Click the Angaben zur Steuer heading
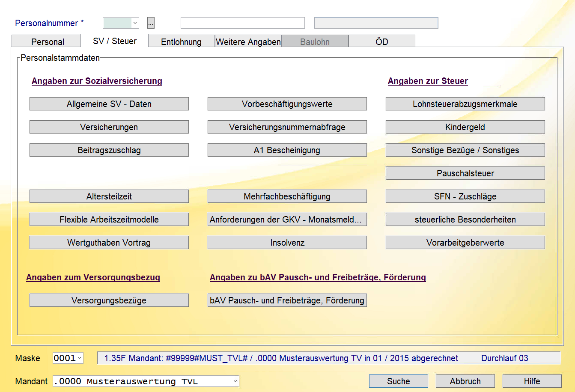 coord(428,81)
